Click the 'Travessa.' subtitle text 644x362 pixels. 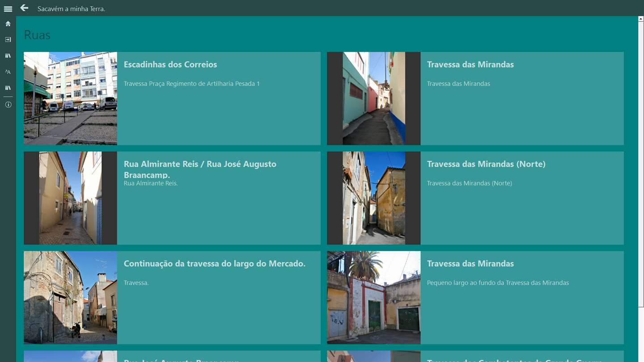[136, 283]
